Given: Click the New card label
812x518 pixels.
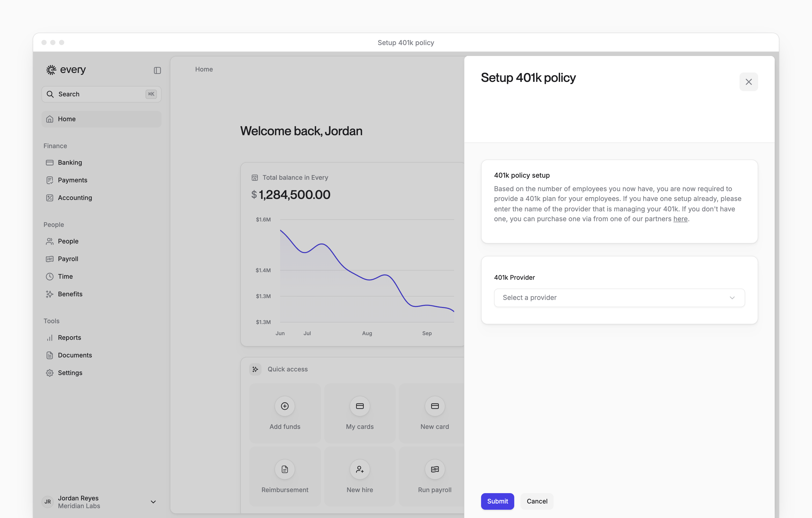Looking at the screenshot, I should (x=435, y=427).
